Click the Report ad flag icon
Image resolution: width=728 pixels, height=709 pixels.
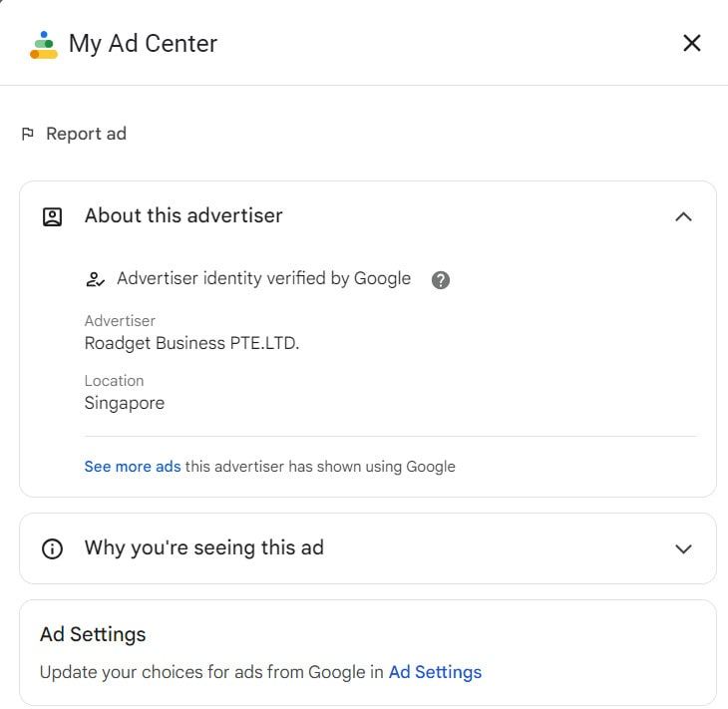click(x=28, y=134)
